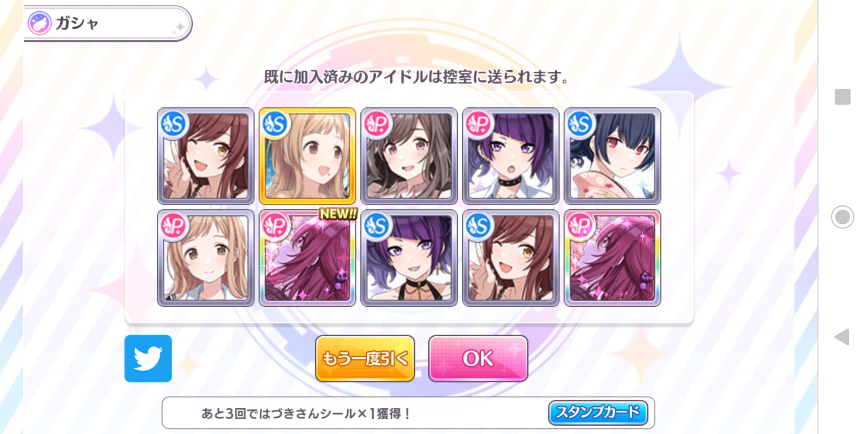Tap the あと3回 stamp progress message bar

pyautogui.click(x=408, y=413)
